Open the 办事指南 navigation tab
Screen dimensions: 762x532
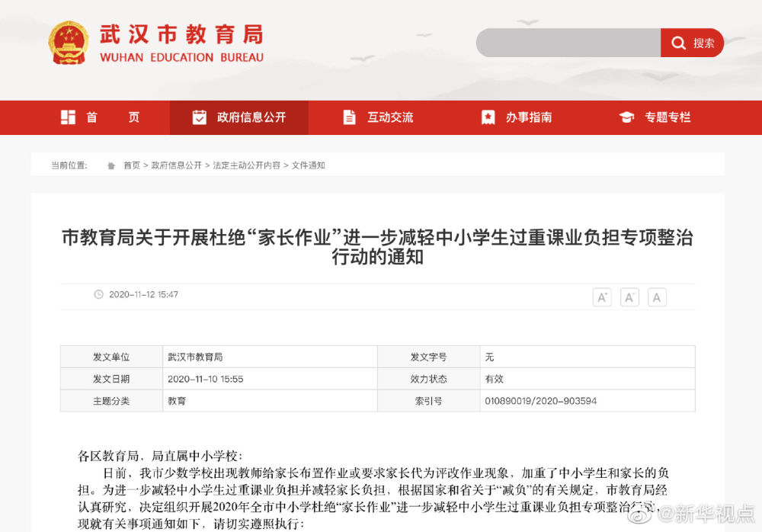[529, 117]
